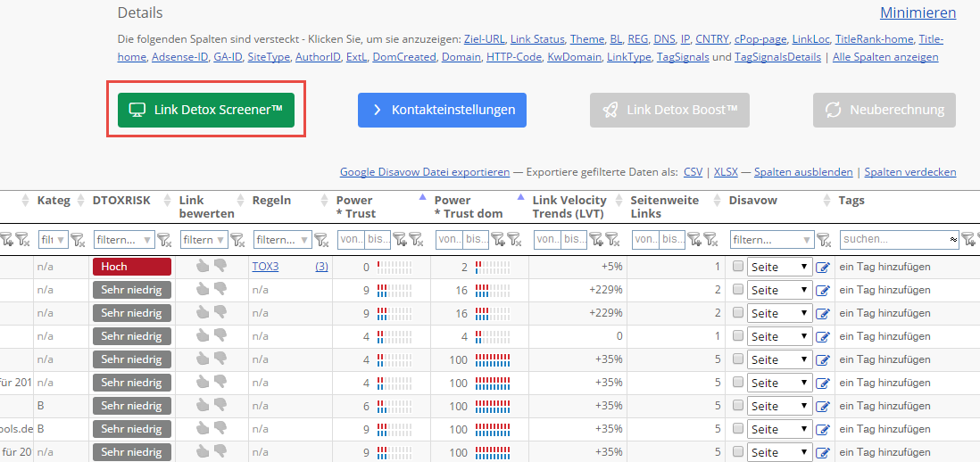Apply Power*Trust dom range filter funnel-plus icon
This screenshot has height=462, width=980.
tap(498, 239)
